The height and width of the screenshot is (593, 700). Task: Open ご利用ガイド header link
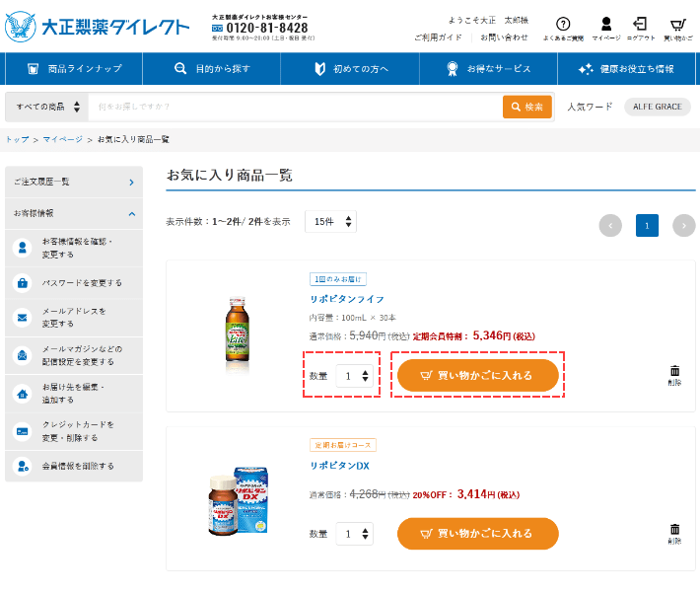click(x=438, y=37)
